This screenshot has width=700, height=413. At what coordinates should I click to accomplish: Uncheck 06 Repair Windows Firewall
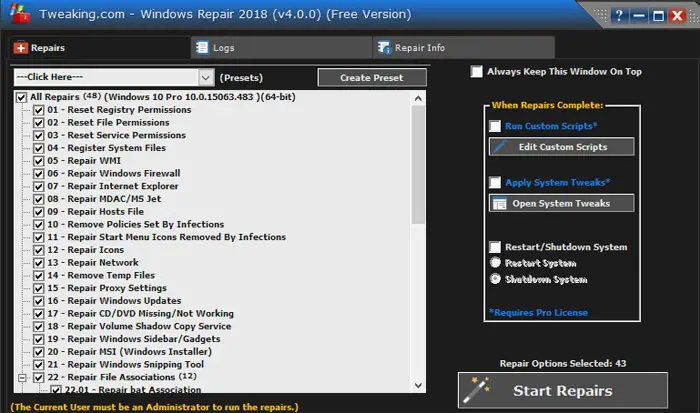(39, 174)
